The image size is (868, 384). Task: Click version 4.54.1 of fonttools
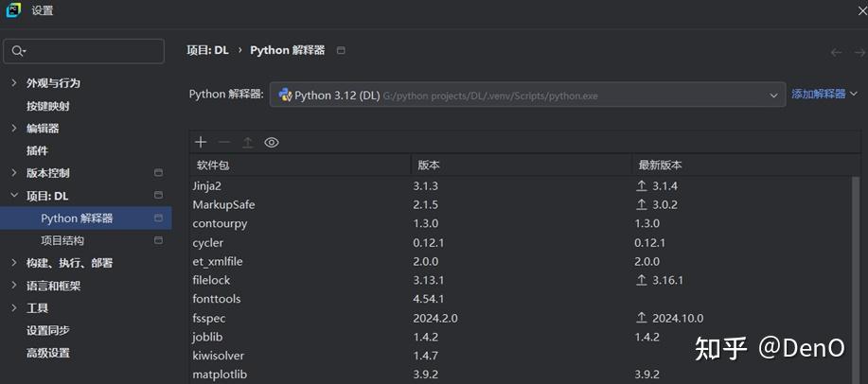coord(429,299)
